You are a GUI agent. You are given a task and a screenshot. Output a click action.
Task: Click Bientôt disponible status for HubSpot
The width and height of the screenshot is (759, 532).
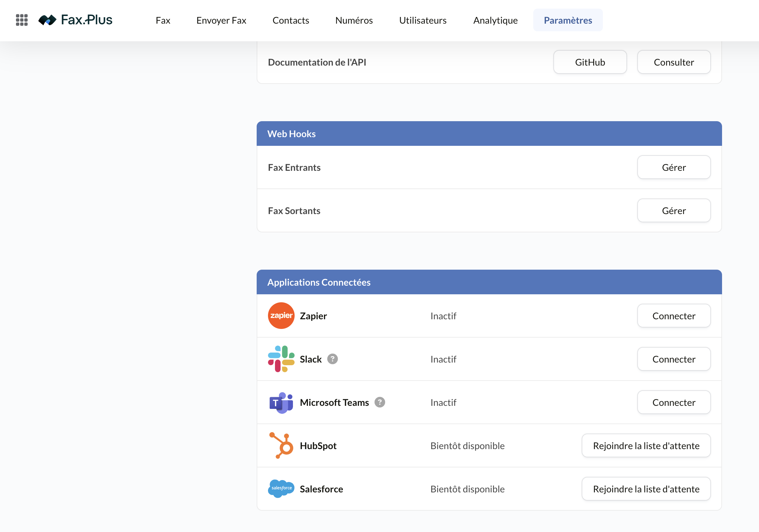click(467, 446)
